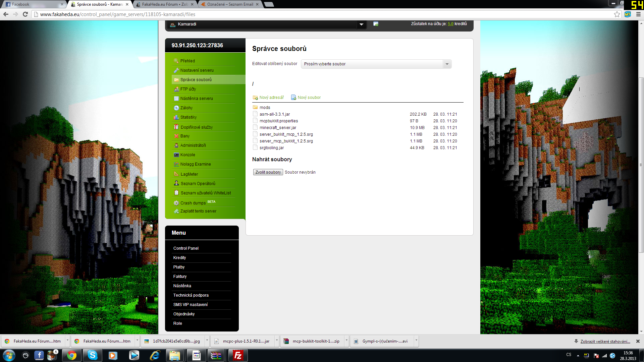The width and height of the screenshot is (644, 362).
Task: Click the Nový adresář folder icon
Action: pyautogui.click(x=255, y=97)
